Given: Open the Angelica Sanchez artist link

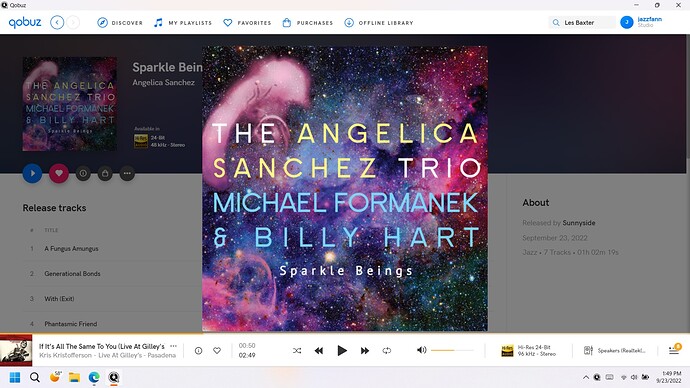Looking at the screenshot, I should [163, 82].
